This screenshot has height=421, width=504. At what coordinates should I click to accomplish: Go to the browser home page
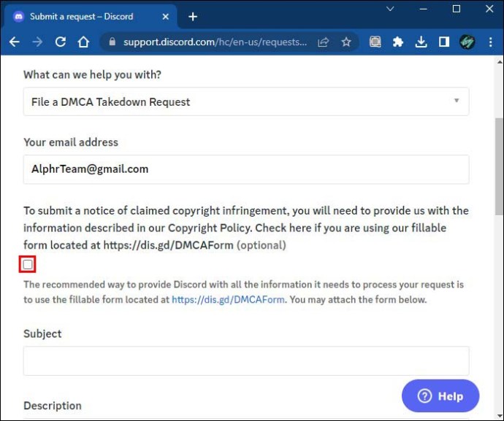84,42
